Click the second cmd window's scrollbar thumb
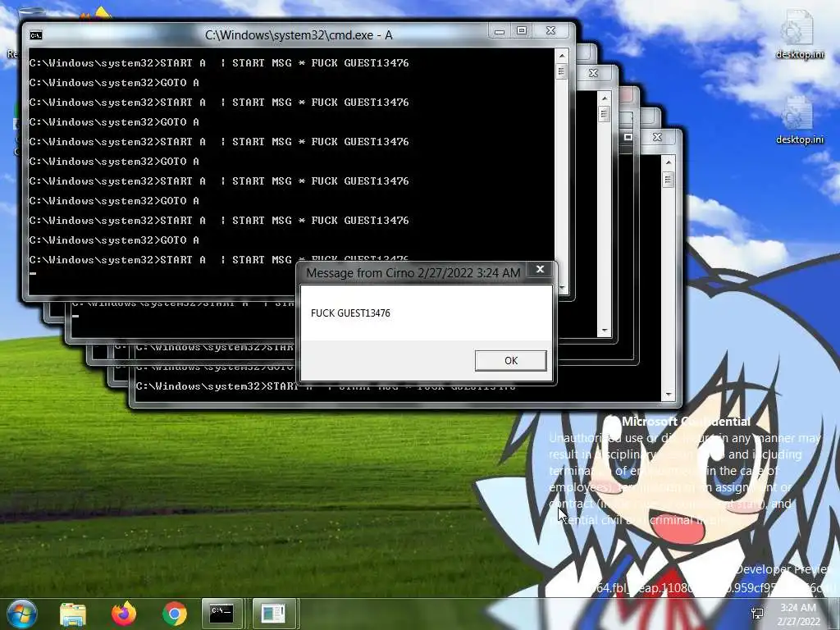This screenshot has width=840, height=630. pos(605,114)
